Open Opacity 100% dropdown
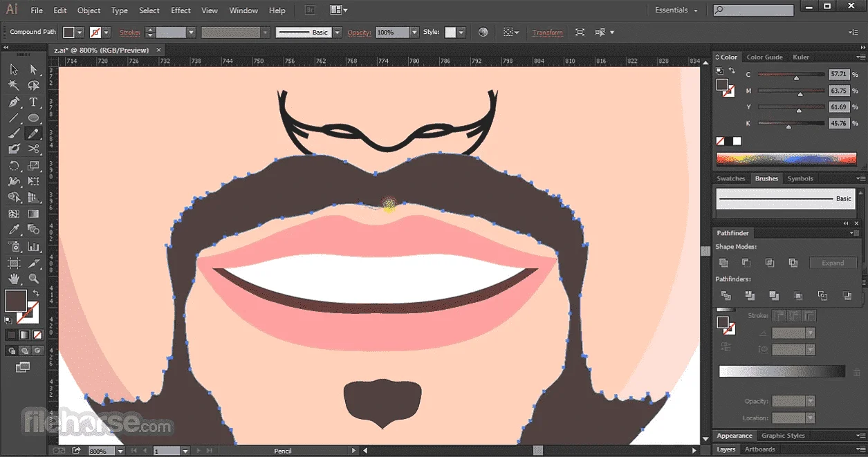Image resolution: width=868 pixels, height=457 pixels. [414, 32]
